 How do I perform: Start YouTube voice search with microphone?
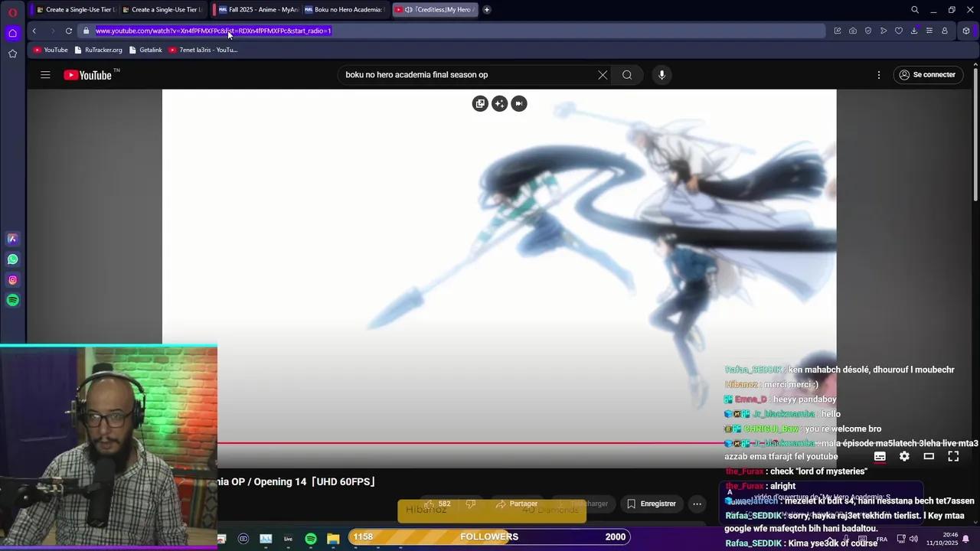pyautogui.click(x=662, y=75)
